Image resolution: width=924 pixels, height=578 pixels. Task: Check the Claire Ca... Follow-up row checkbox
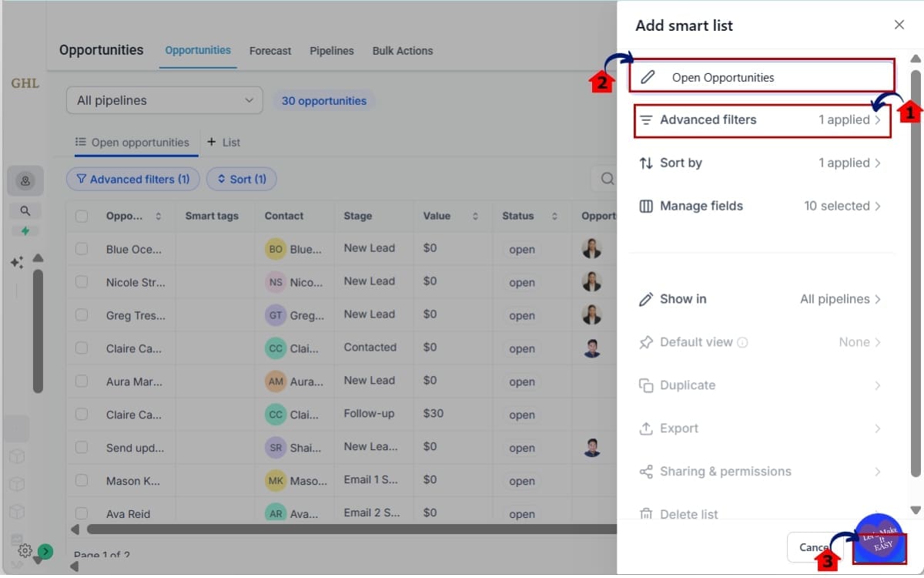(x=82, y=414)
